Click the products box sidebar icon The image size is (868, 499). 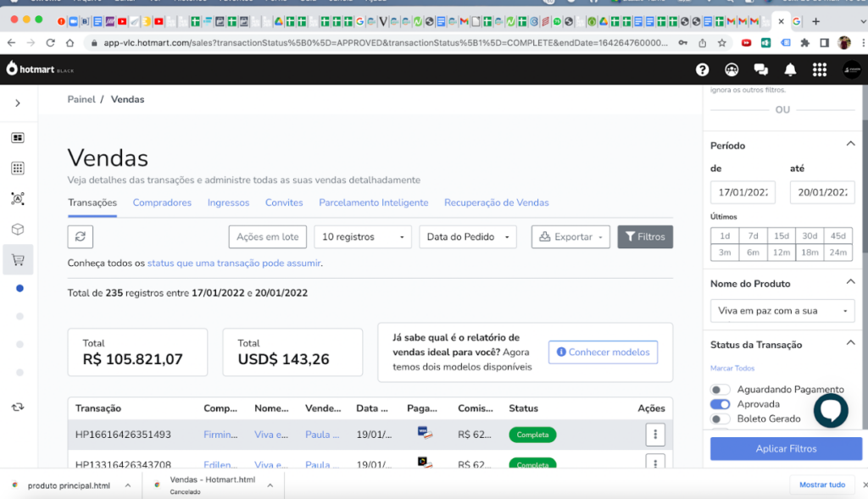point(18,230)
